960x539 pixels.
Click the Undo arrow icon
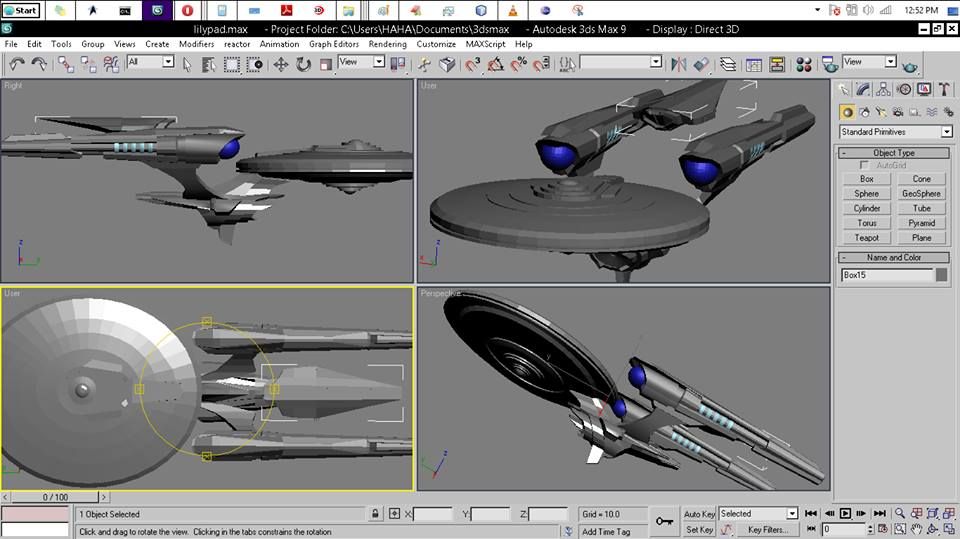[17, 63]
